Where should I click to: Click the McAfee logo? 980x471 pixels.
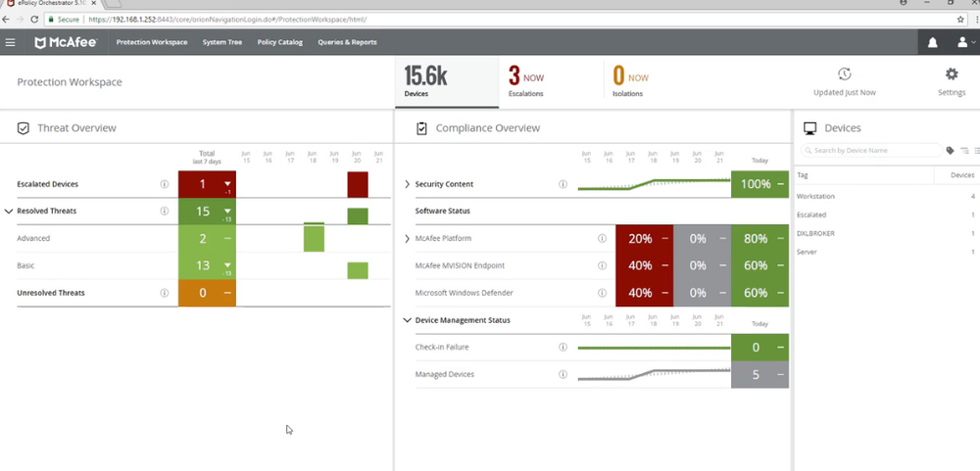pos(66,42)
